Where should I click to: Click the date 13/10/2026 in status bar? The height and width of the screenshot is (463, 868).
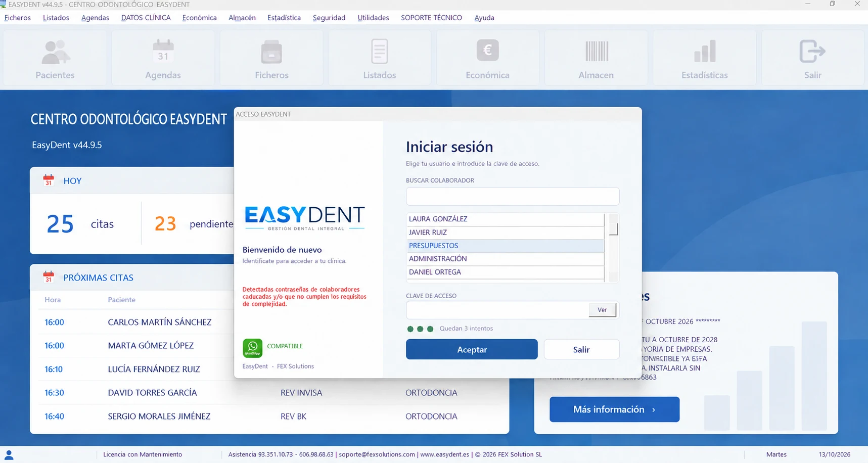pyautogui.click(x=835, y=454)
